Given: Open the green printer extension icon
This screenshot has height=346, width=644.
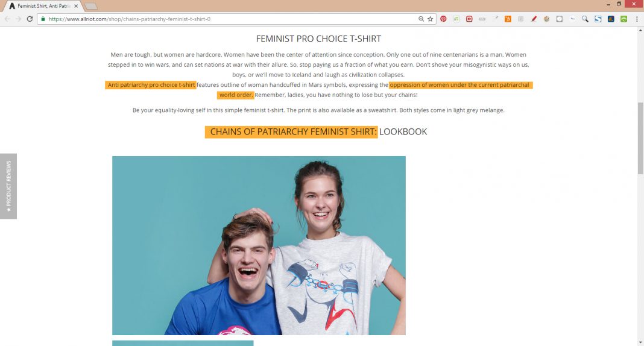Looking at the screenshot, I should pos(624,19).
